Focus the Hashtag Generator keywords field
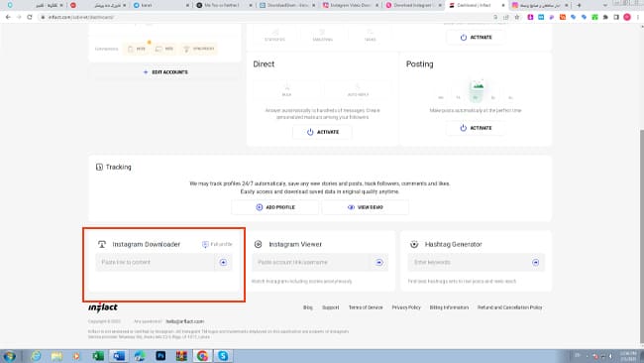Image resolution: width=644 pixels, height=363 pixels. click(x=467, y=262)
